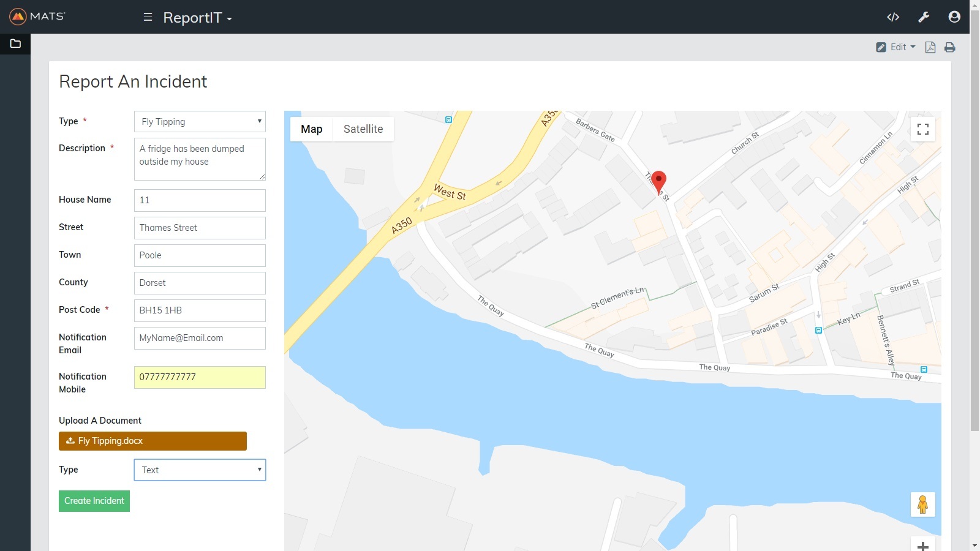Expand the document Type dropdown showing Text
980x551 pixels.
click(x=200, y=470)
